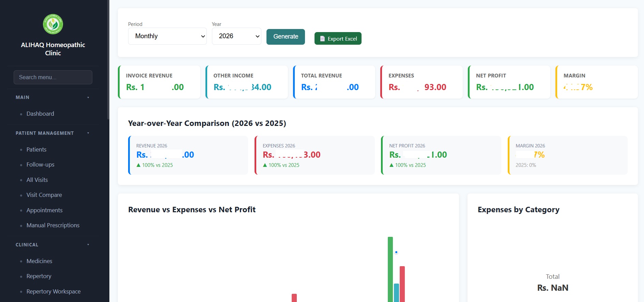Image resolution: width=644 pixels, height=302 pixels.
Task: Go to Repertory page
Action: pyautogui.click(x=39, y=276)
